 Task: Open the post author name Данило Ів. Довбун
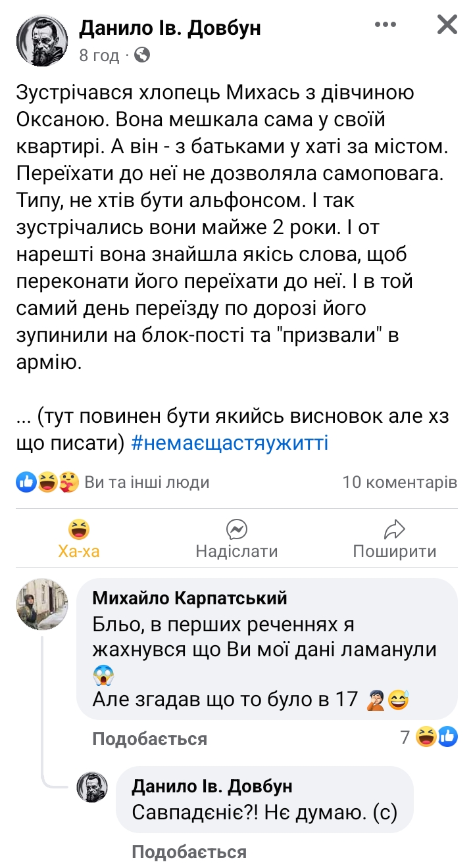[170, 28]
